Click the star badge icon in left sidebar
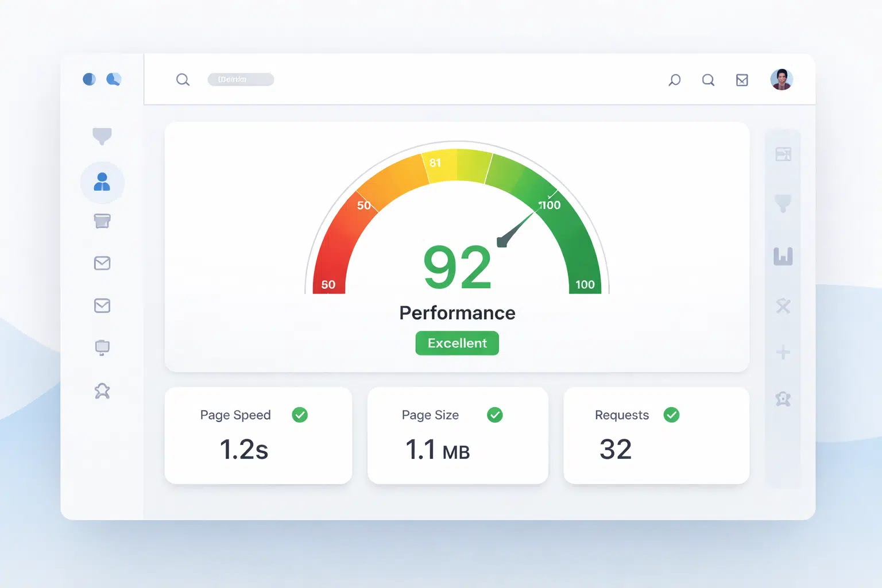Image resolution: width=882 pixels, height=588 pixels. pos(102,391)
